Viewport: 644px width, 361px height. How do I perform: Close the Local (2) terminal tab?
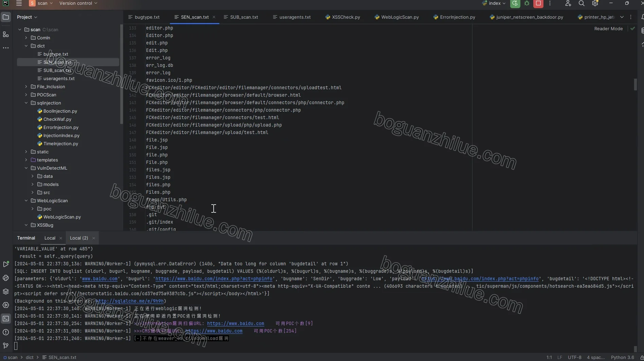(94, 238)
